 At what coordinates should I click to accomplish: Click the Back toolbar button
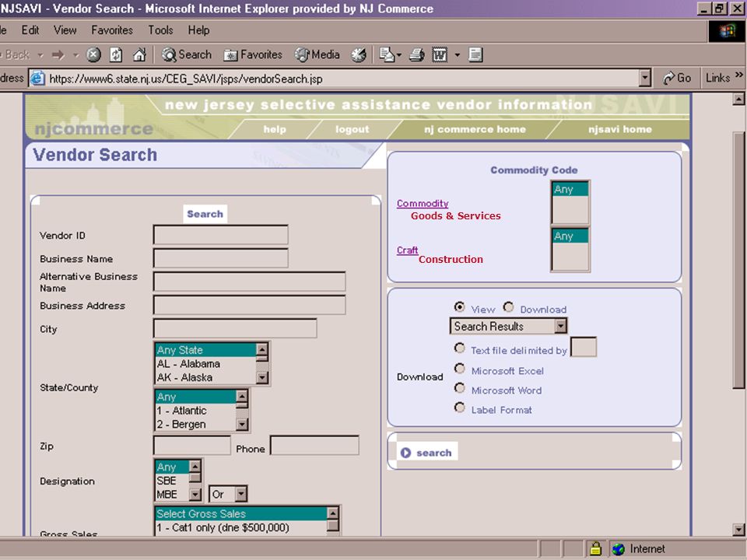click(x=16, y=55)
